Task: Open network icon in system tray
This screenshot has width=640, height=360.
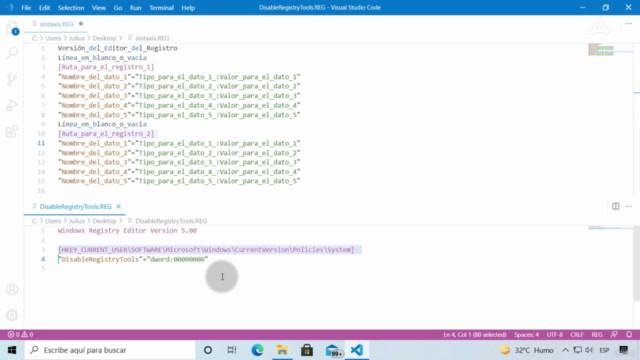Action: tap(577, 350)
